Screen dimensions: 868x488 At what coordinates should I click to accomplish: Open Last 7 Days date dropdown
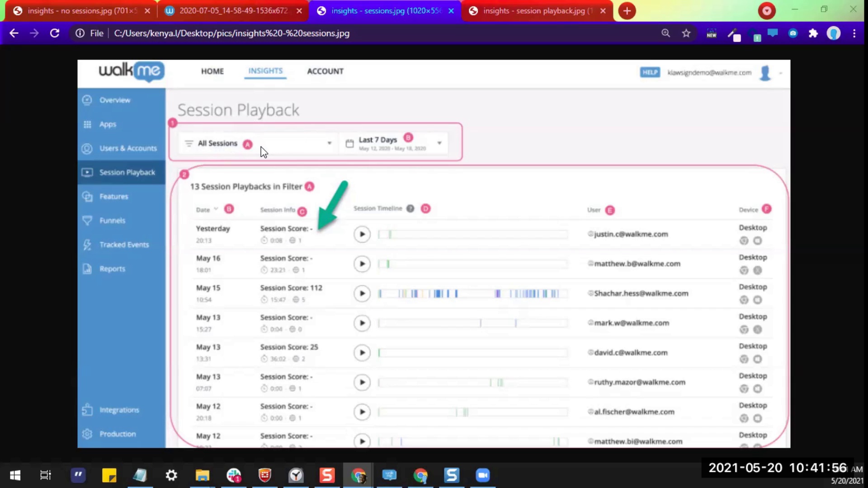(394, 143)
